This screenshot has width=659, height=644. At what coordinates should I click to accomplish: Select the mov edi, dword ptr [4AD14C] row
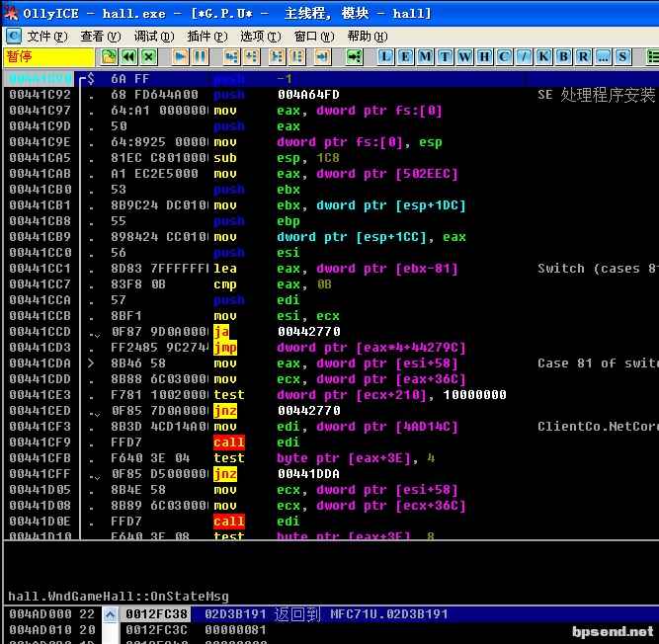pyautogui.click(x=331, y=427)
